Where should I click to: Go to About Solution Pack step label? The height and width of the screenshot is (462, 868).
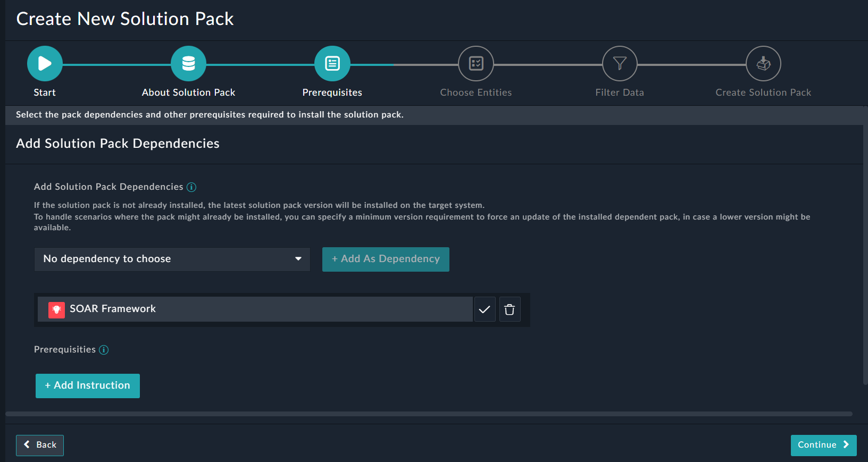pyautogui.click(x=188, y=93)
